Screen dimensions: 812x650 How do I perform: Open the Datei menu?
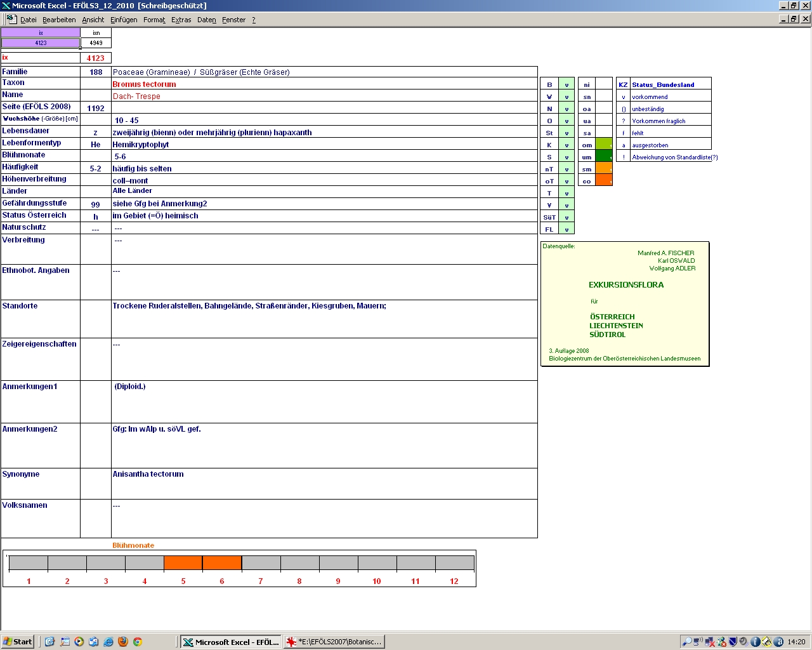(x=29, y=20)
